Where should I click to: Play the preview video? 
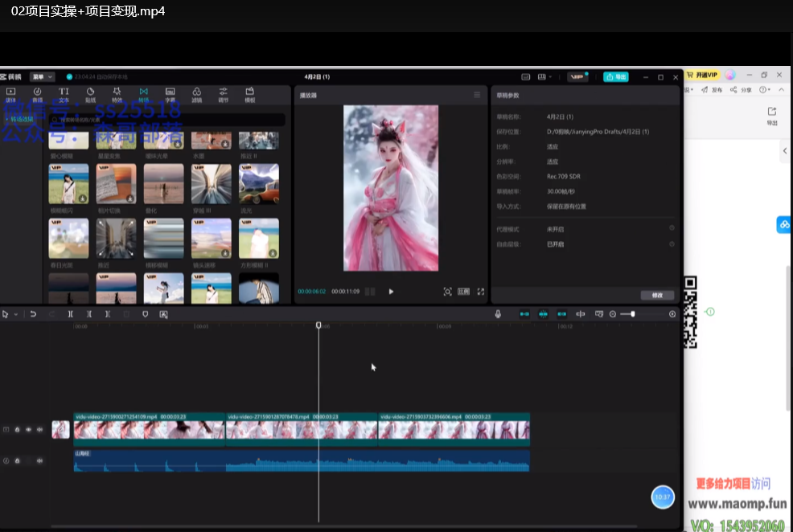(x=391, y=292)
